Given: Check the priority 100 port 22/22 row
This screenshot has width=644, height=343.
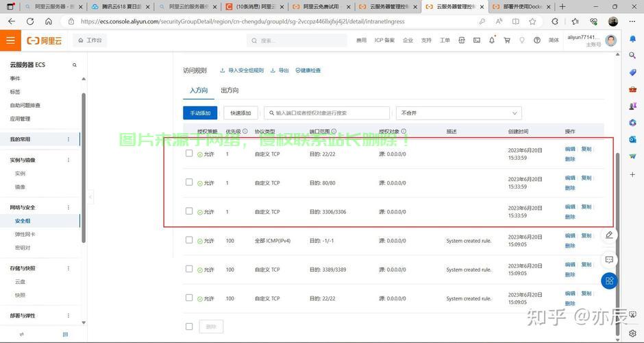Looking at the screenshot, I should coord(189,297).
